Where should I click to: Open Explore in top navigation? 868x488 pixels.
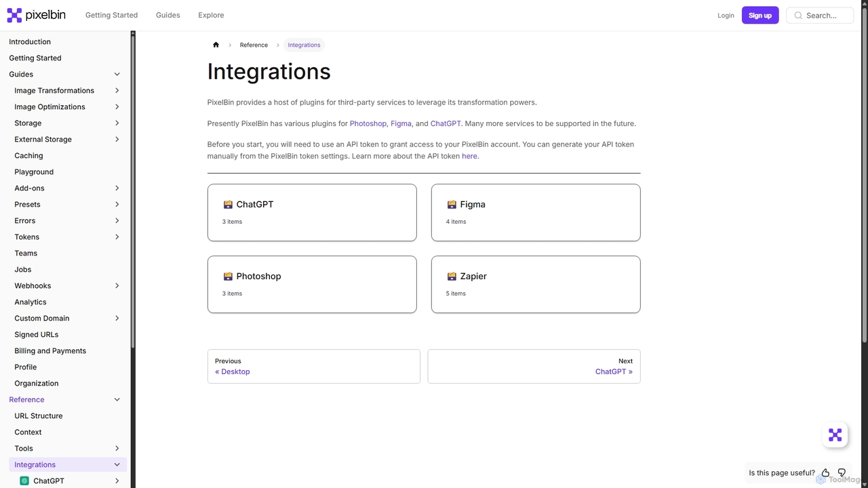(x=211, y=15)
